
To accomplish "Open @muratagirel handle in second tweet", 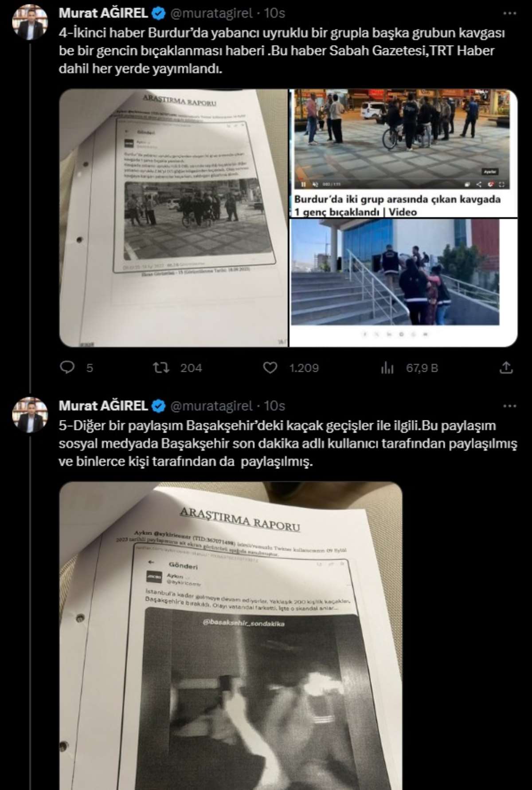I will pyautogui.click(x=211, y=406).
